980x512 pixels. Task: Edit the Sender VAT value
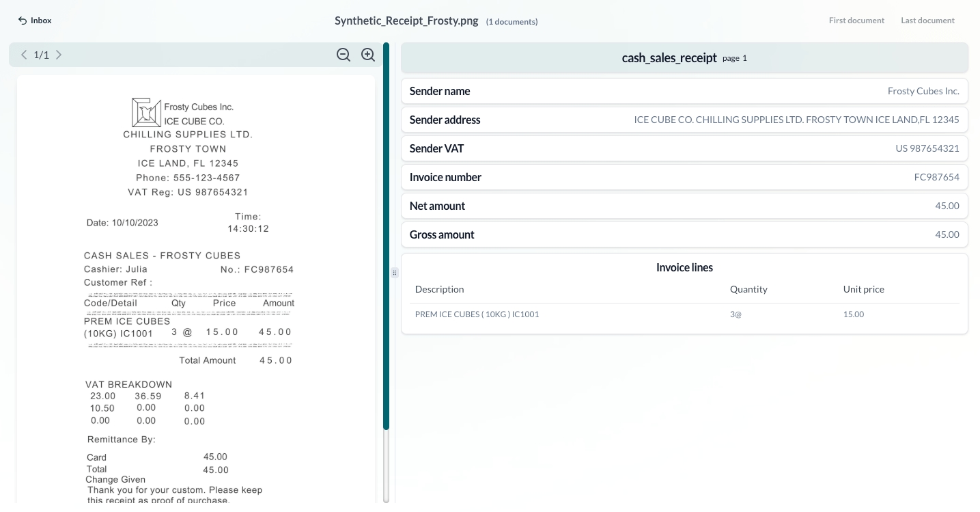pyautogui.click(x=927, y=148)
